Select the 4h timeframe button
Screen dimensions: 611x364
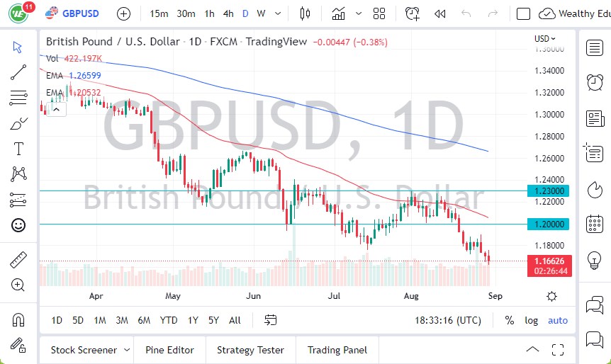pos(228,13)
